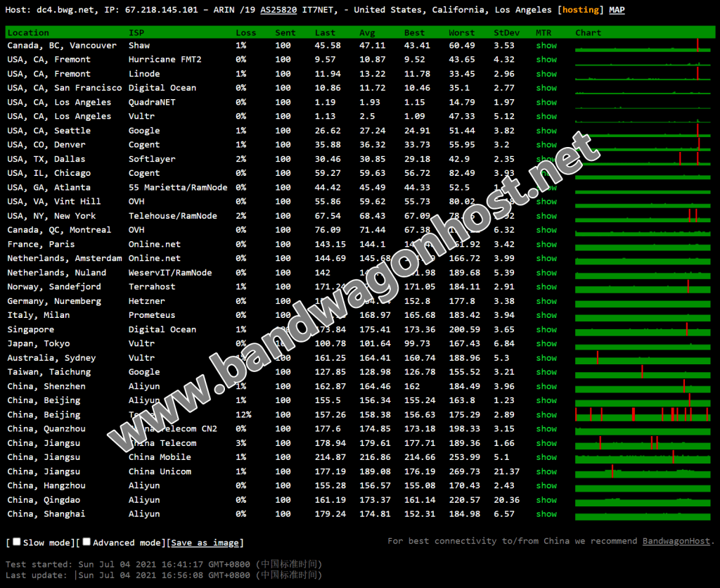
Task: Click the Save as image link
Action: coord(205,542)
